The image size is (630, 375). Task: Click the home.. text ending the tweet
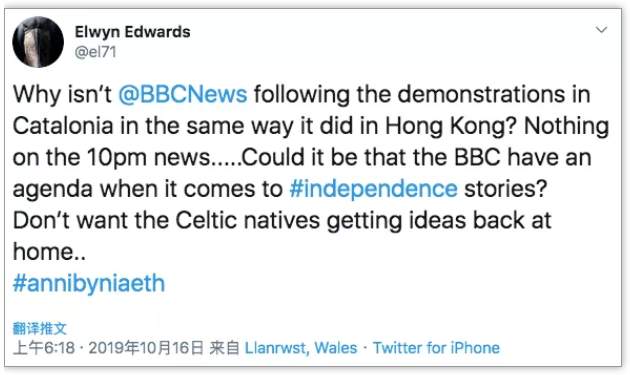(x=49, y=252)
